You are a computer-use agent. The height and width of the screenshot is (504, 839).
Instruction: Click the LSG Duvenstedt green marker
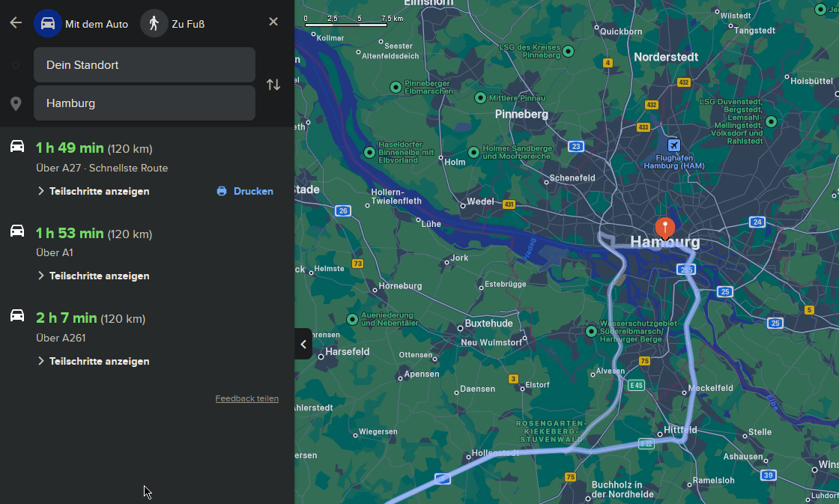pyautogui.click(x=771, y=121)
